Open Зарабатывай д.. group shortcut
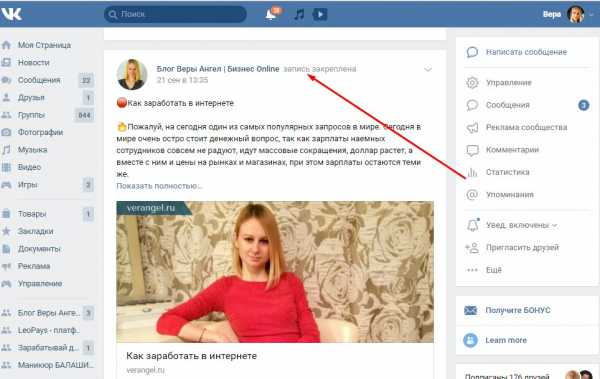The width and height of the screenshot is (600, 379). coord(48,348)
